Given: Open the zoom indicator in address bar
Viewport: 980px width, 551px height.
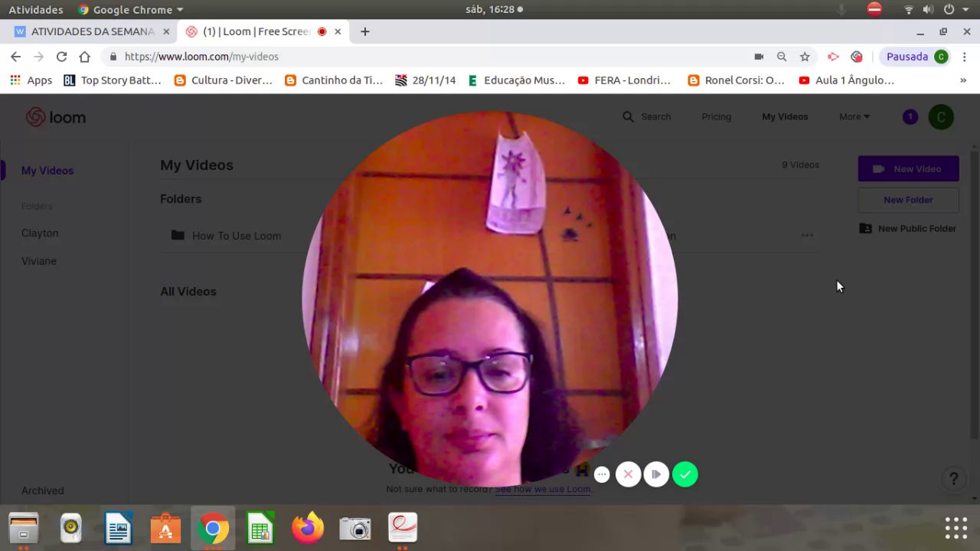Looking at the screenshot, I should pos(782,57).
